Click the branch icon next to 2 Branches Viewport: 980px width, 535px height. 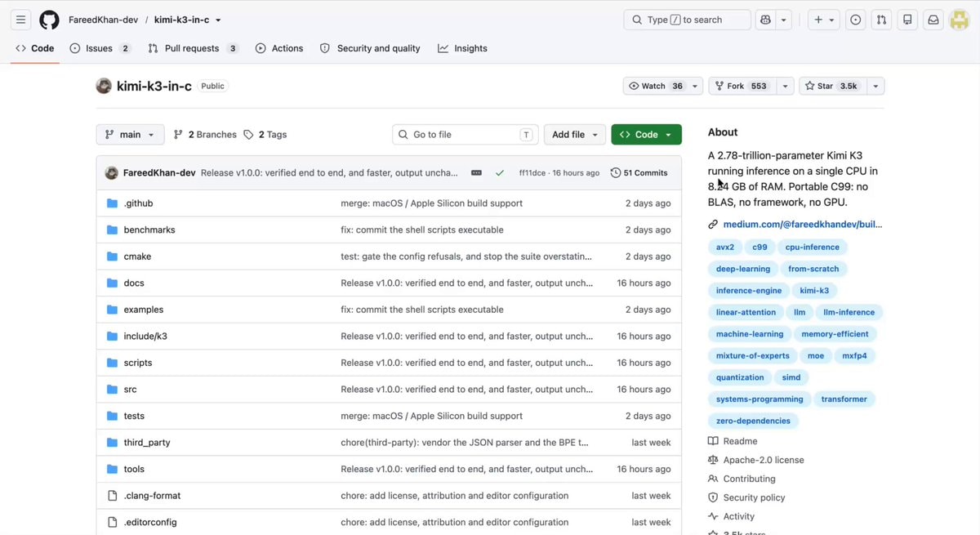click(x=178, y=135)
